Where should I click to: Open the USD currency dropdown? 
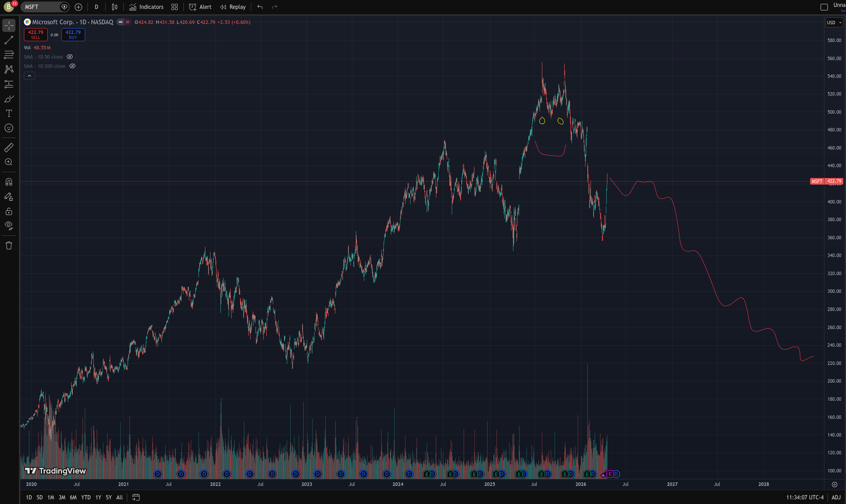pos(834,22)
